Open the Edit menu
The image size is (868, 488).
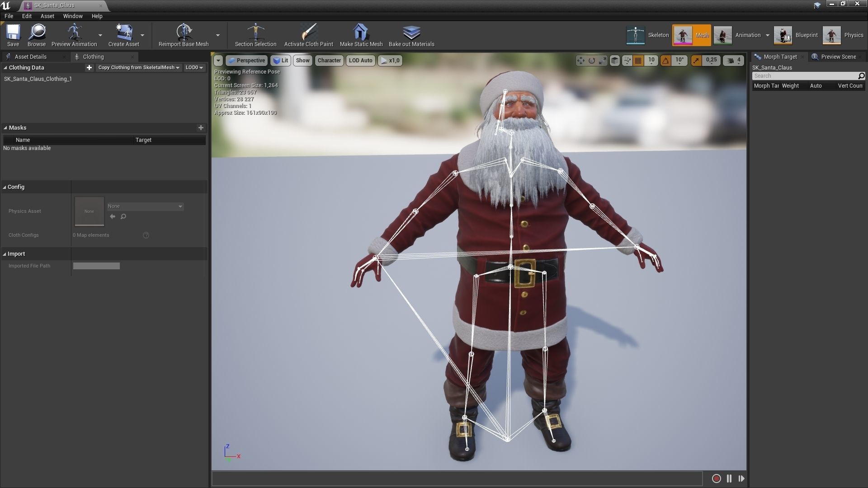[27, 16]
